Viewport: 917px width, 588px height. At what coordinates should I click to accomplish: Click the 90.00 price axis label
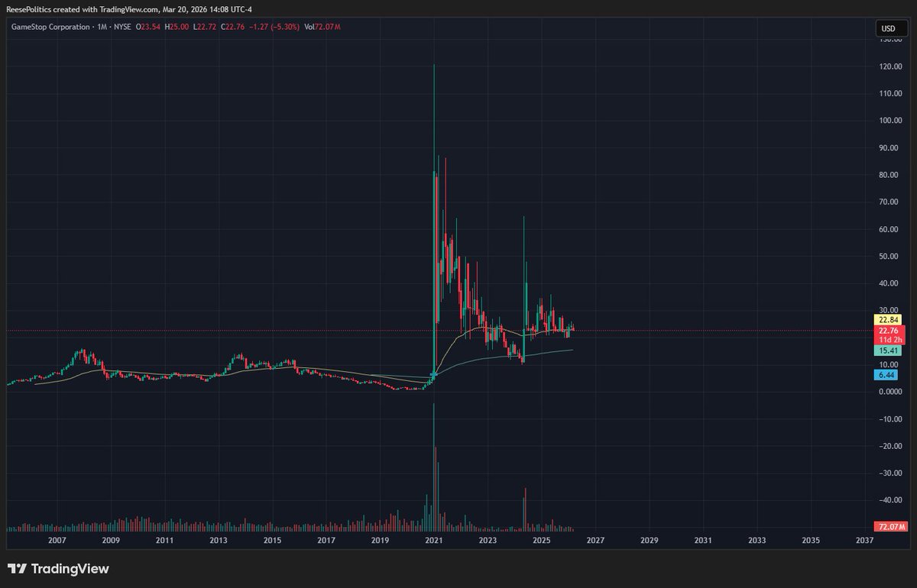coord(888,148)
